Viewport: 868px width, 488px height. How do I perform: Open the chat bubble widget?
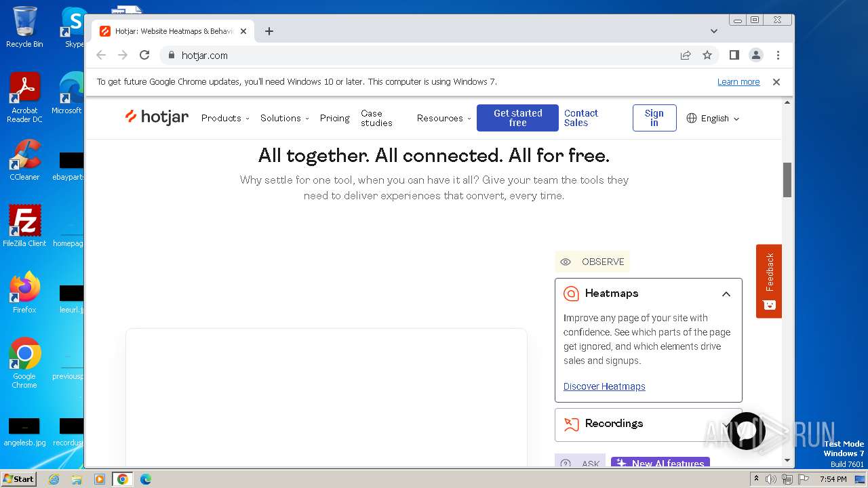(x=746, y=431)
